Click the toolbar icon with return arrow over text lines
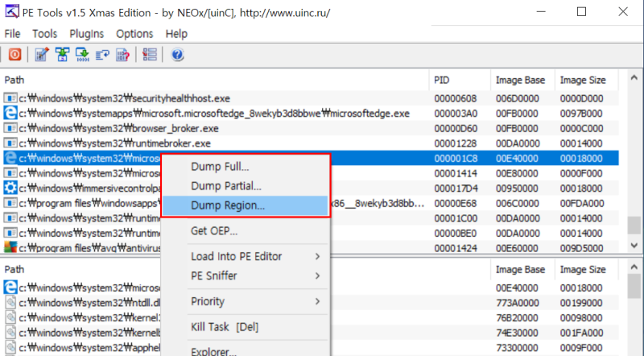The image size is (644, 356). (102, 55)
